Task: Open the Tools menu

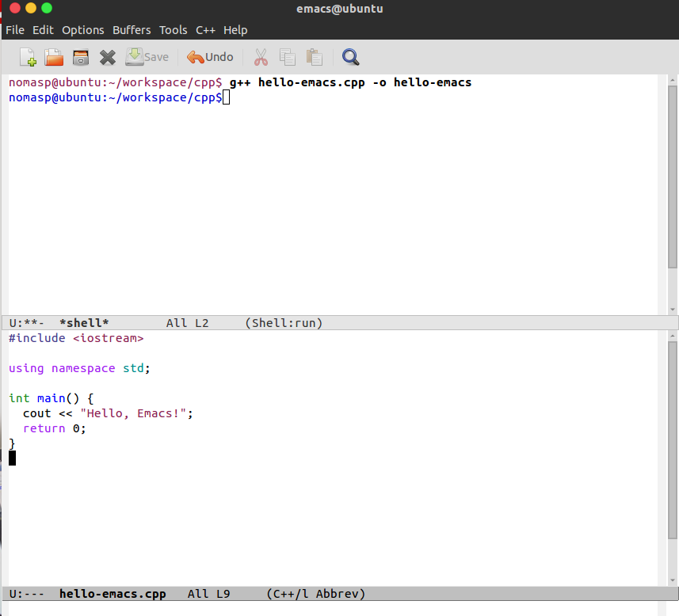Action: (174, 30)
